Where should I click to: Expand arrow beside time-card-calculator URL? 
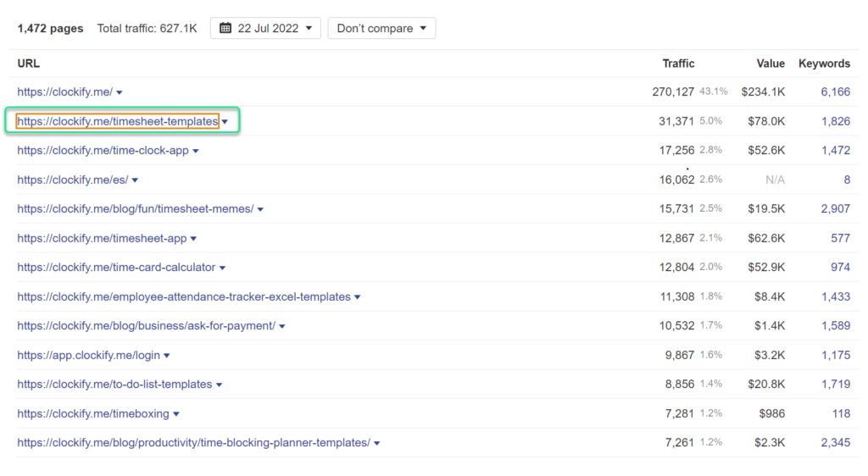pyautogui.click(x=222, y=268)
